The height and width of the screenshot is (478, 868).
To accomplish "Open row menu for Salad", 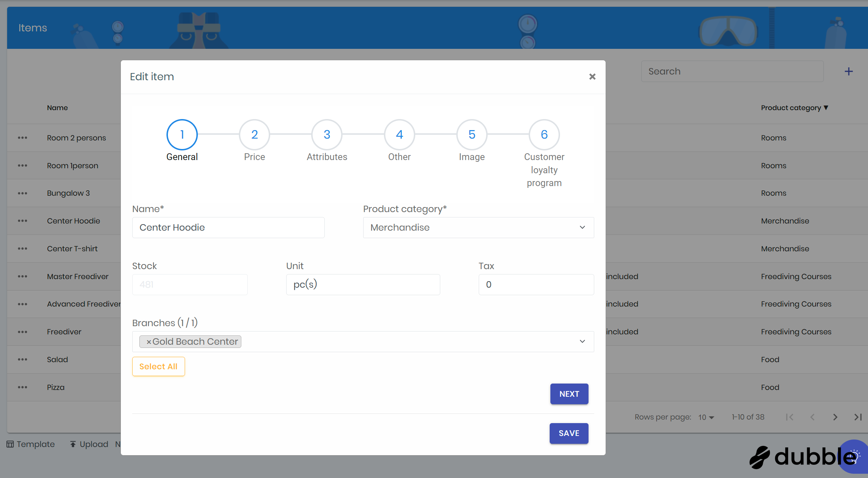I will pyautogui.click(x=22, y=359).
